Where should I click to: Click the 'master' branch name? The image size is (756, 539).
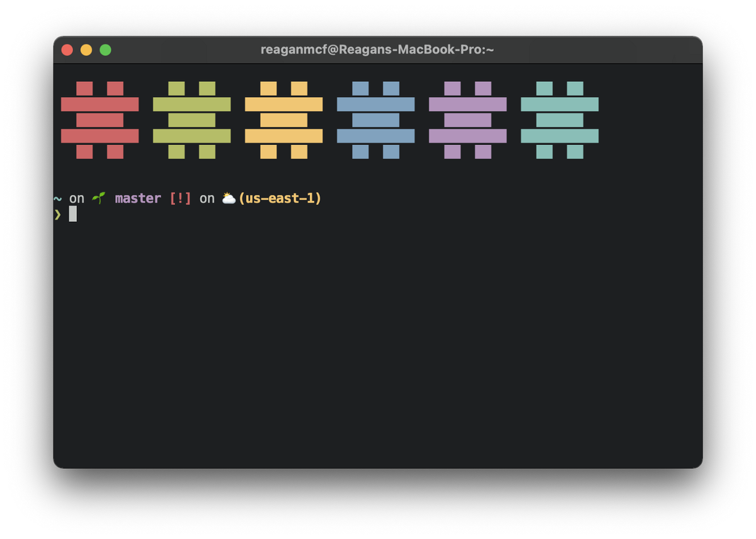[138, 199]
